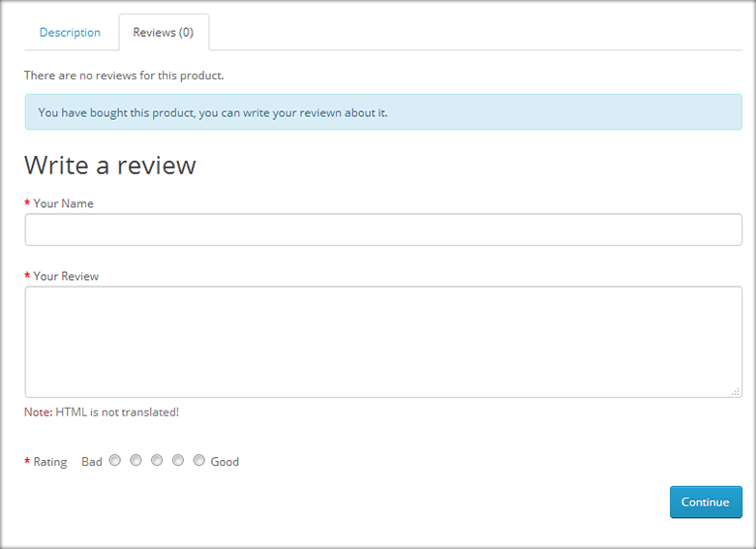Click the 'Bad' rating label
Screen dimensions: 756x549
click(92, 462)
